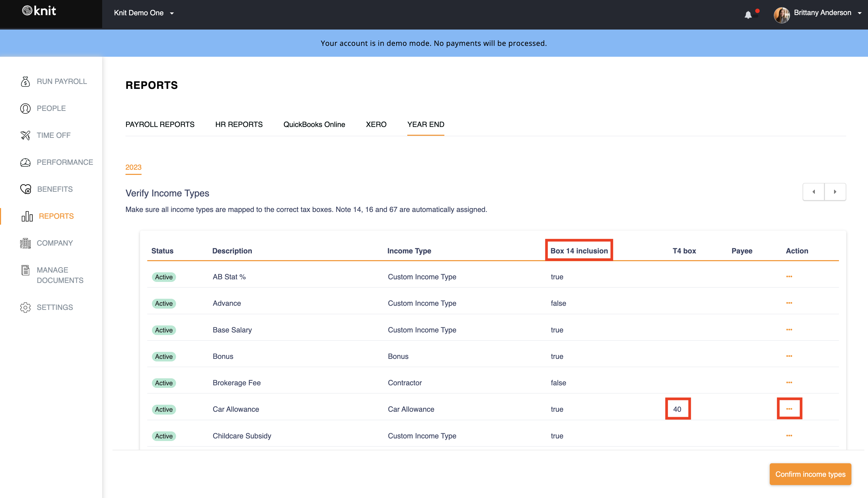868x498 pixels.
Task: Select the Base Salary description
Action: tap(232, 330)
